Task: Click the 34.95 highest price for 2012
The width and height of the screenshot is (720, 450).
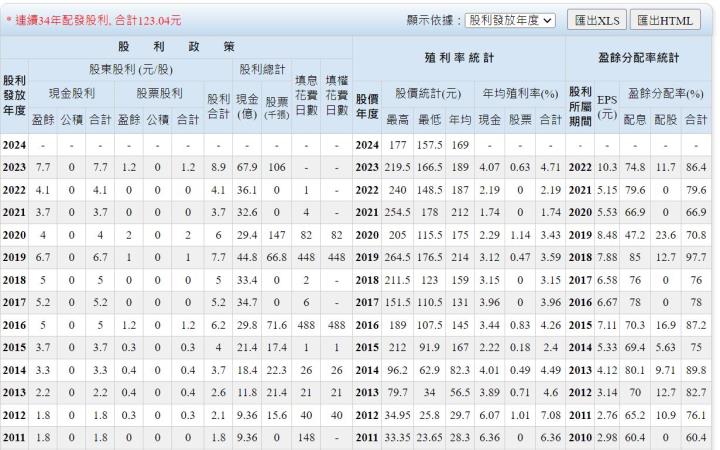Action: [397, 415]
